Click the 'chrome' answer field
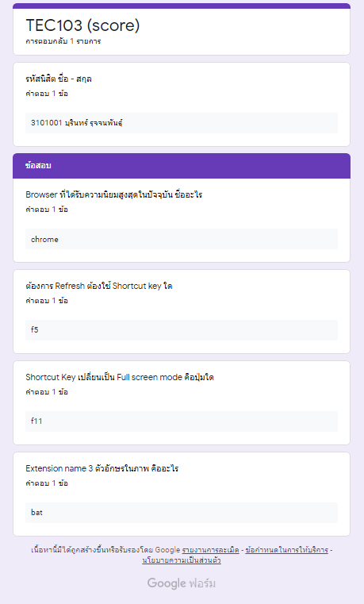The image size is (364, 604). click(x=182, y=239)
